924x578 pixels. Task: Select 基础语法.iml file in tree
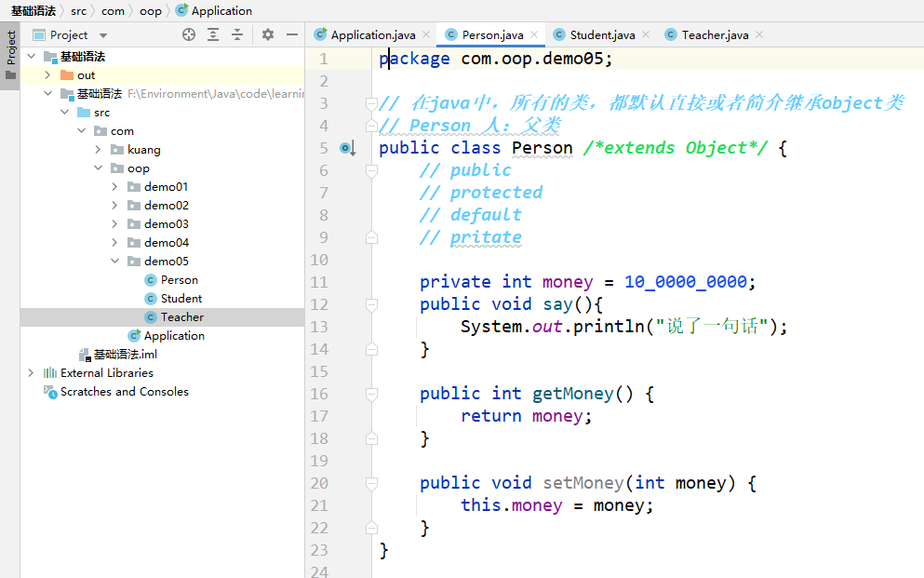point(162,354)
